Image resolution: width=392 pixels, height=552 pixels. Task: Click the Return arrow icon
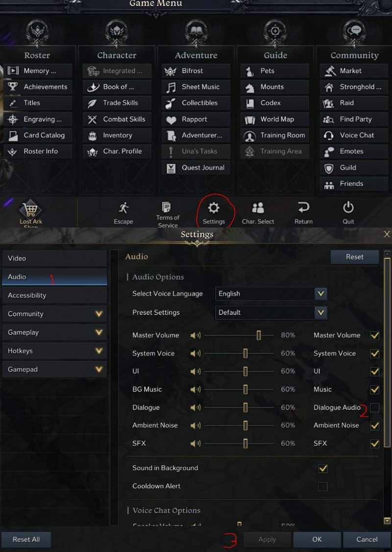click(303, 207)
